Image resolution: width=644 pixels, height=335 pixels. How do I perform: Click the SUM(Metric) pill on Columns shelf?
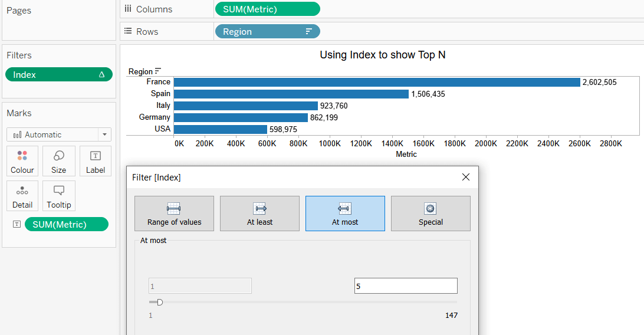267,9
